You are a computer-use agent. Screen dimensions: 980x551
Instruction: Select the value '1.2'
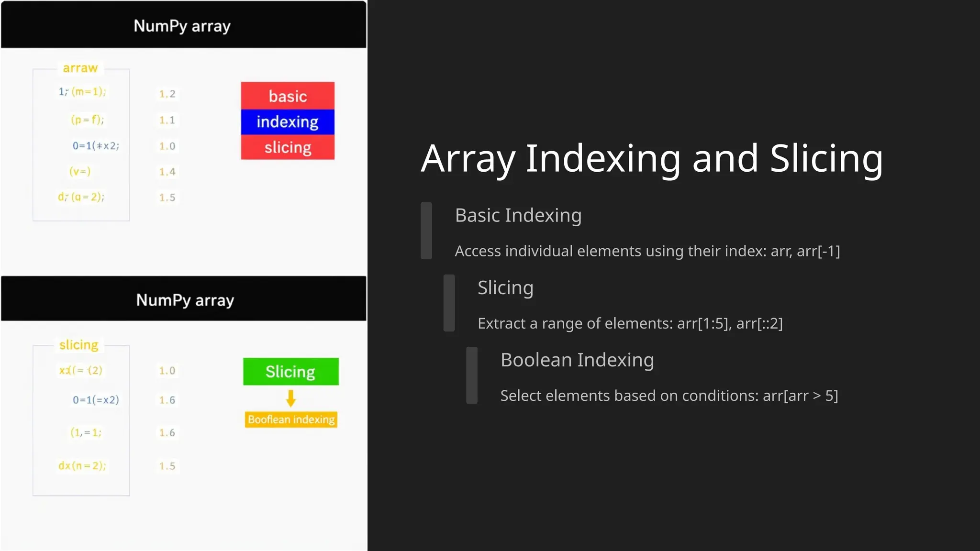pos(167,94)
